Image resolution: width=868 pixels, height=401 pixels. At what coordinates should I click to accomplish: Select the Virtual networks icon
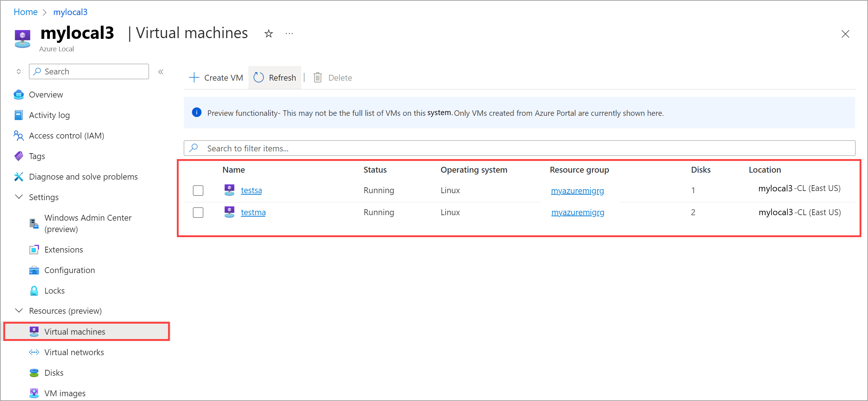click(34, 352)
